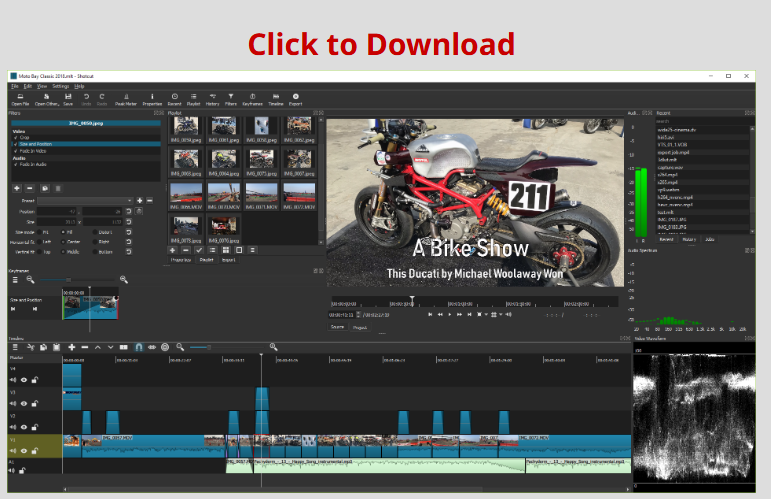Open the File menu
Image resolution: width=771 pixels, height=499 pixels.
click(x=15, y=86)
